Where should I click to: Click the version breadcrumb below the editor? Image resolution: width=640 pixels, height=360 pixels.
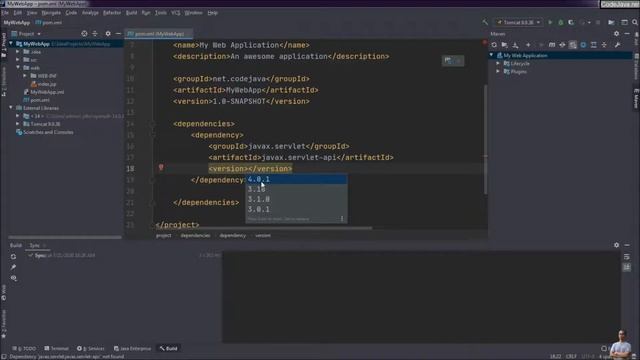pyautogui.click(x=263, y=236)
